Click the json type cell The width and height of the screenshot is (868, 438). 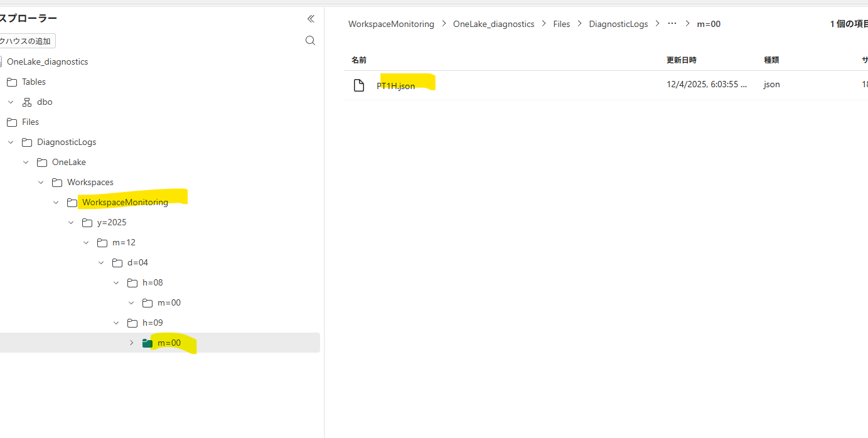point(772,84)
